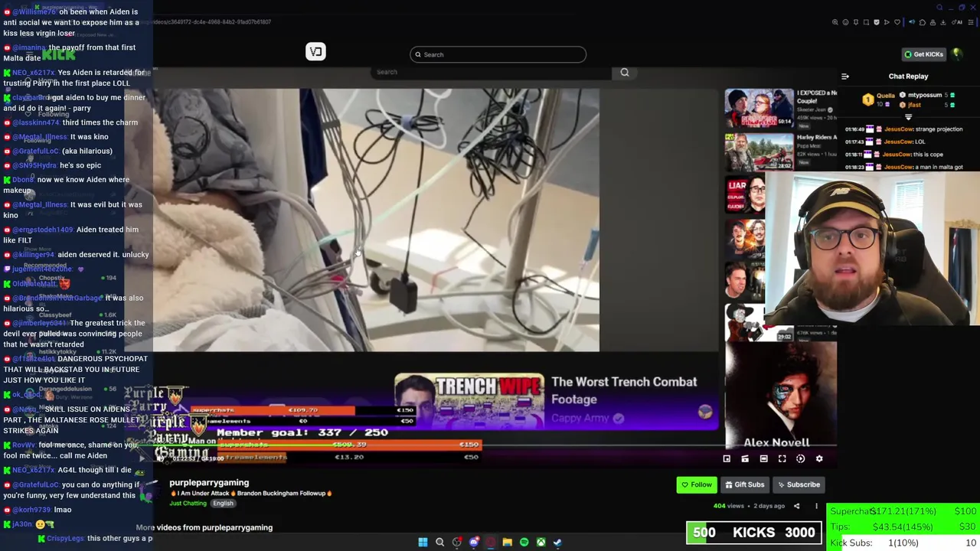Open the extensions puzzle icon

point(923,22)
